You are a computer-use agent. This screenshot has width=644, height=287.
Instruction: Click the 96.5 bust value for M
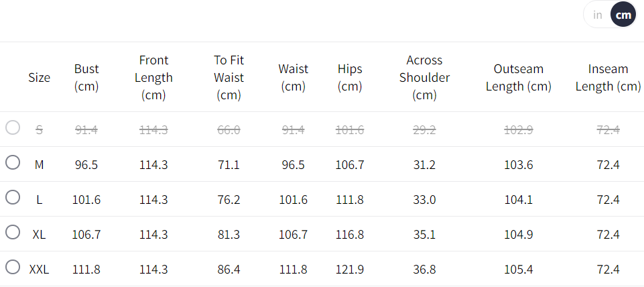pos(86,165)
